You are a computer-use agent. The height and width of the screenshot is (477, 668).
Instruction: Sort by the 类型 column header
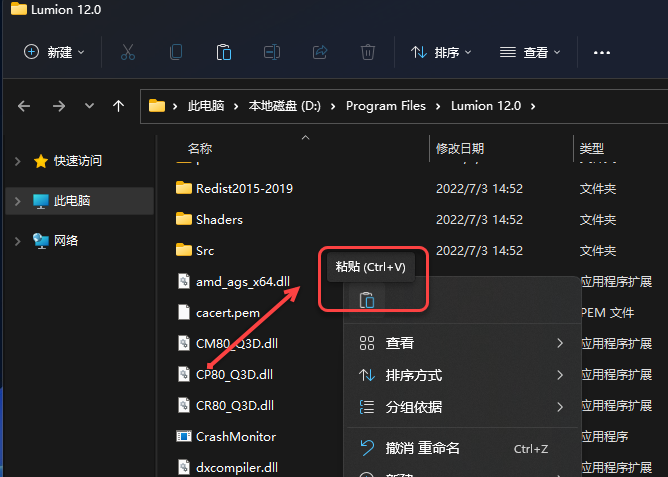(592, 149)
